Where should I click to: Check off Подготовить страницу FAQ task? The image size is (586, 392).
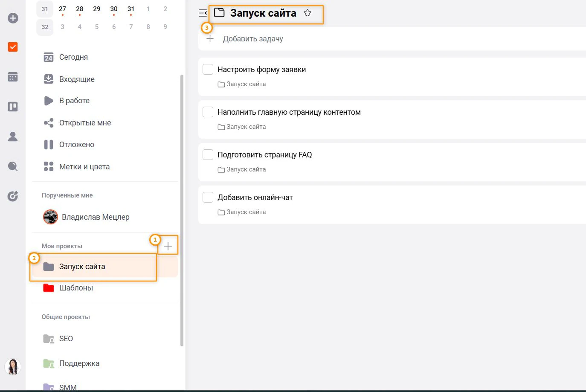point(208,155)
